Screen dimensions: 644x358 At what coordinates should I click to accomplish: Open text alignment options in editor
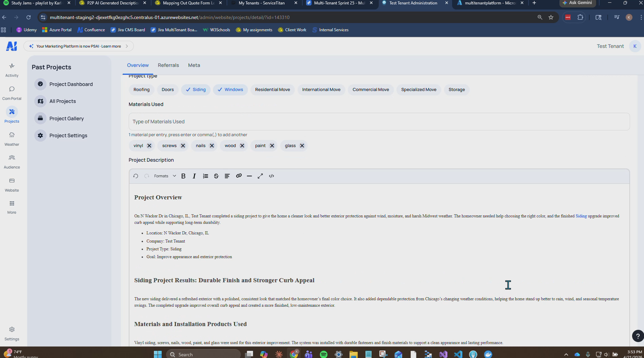pyautogui.click(x=227, y=176)
